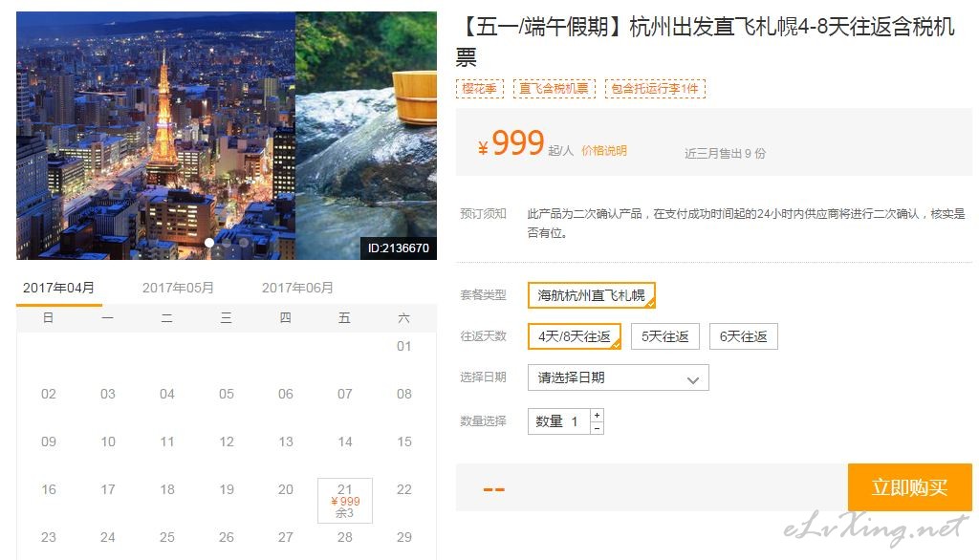Click April 19 in the calendar
The width and height of the screenshot is (979, 560).
pos(227,489)
